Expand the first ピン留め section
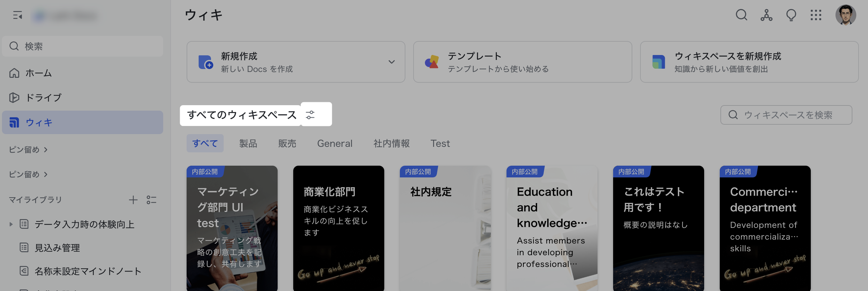Image resolution: width=868 pixels, height=291 pixels. pyautogui.click(x=28, y=149)
